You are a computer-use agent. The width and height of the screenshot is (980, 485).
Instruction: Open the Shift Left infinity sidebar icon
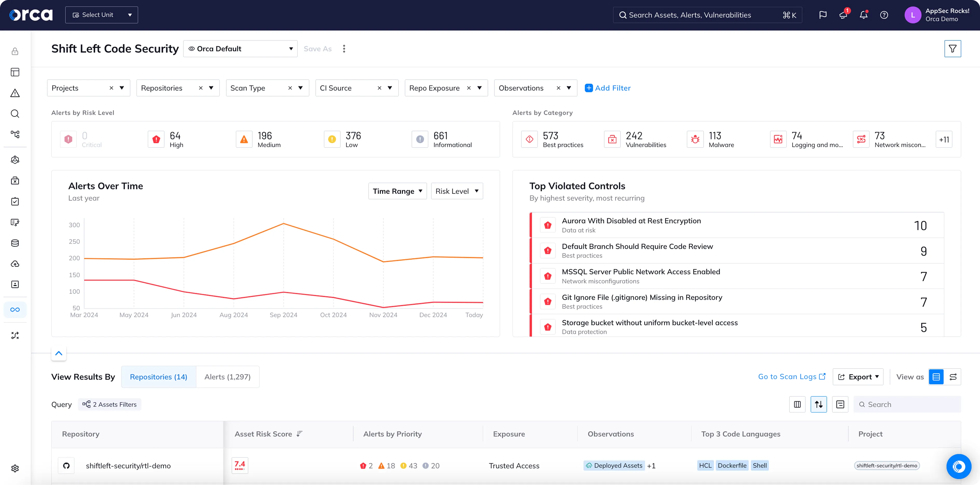tap(15, 310)
